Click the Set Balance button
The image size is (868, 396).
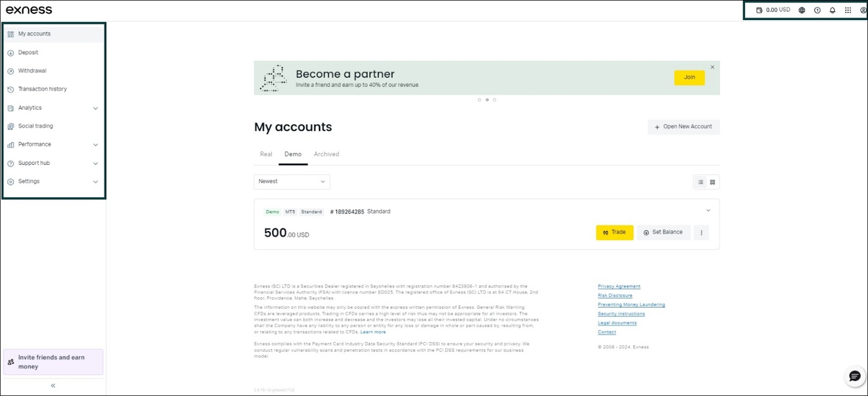click(x=663, y=232)
